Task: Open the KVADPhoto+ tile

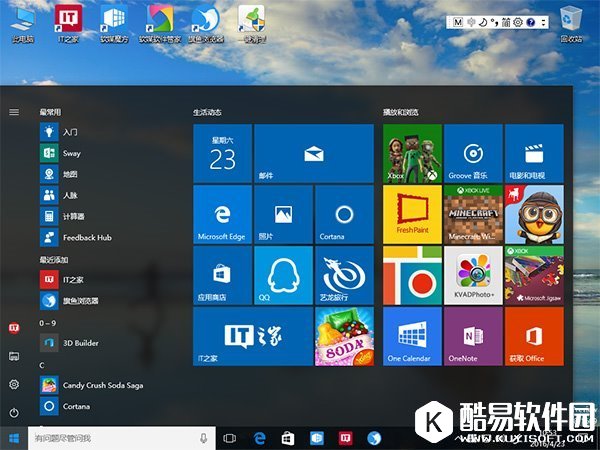Action: pyautogui.click(x=473, y=275)
